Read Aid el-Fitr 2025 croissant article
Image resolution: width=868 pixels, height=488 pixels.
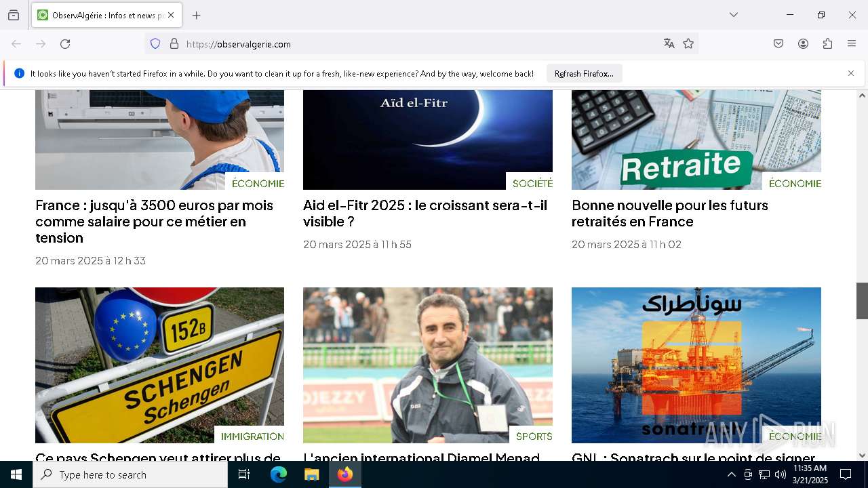click(425, 213)
